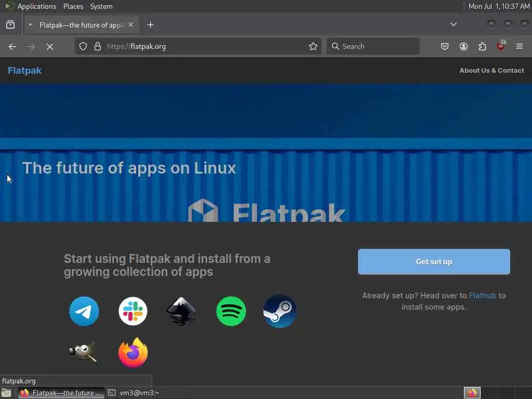Click the clock in the top panel
The height and width of the screenshot is (399, 532).
point(499,6)
